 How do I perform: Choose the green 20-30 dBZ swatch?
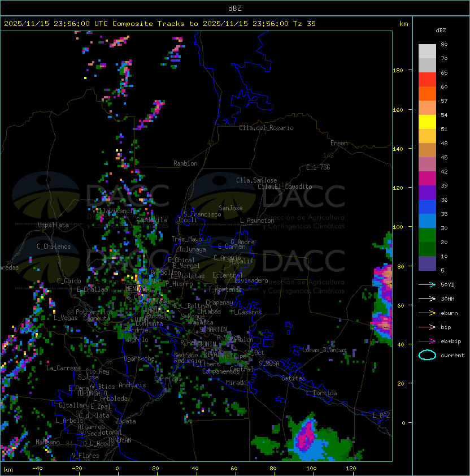[427, 235]
